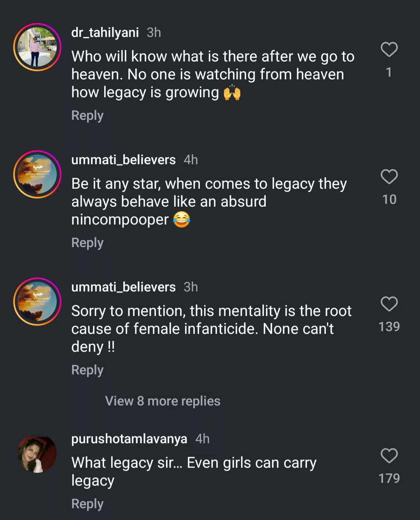Tap heart on the female infanticide comment
The height and width of the screenshot is (520, 420).
tap(389, 304)
